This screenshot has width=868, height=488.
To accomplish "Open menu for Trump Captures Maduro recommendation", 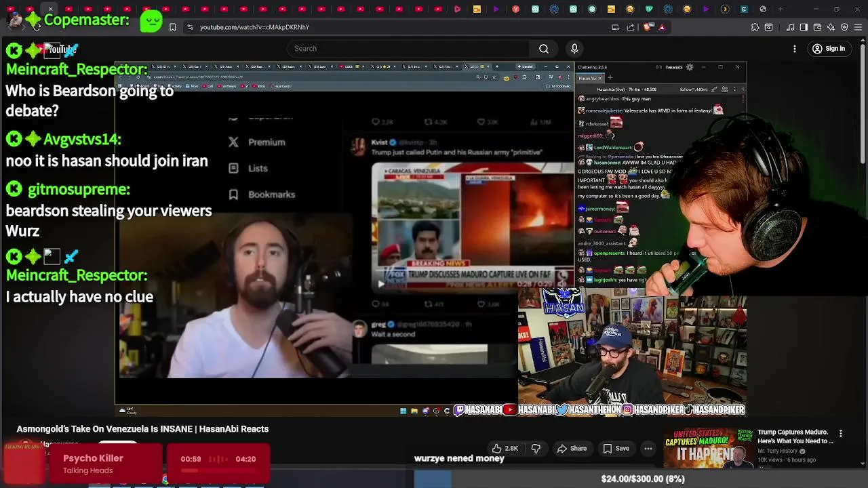I will 841,433.
